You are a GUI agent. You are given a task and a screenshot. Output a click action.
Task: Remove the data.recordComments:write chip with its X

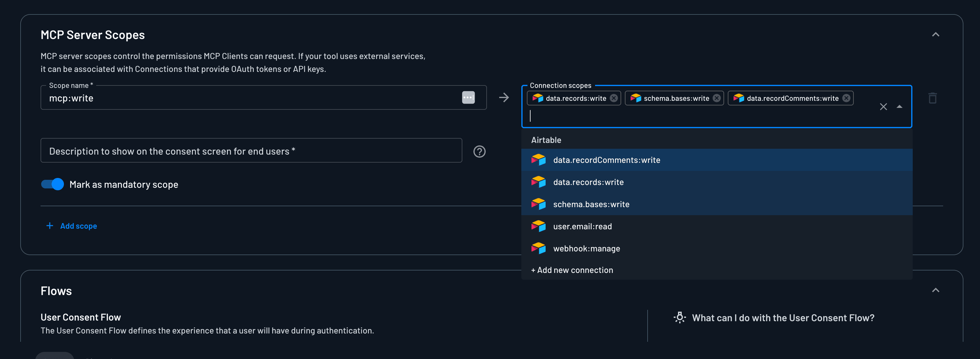click(846, 98)
